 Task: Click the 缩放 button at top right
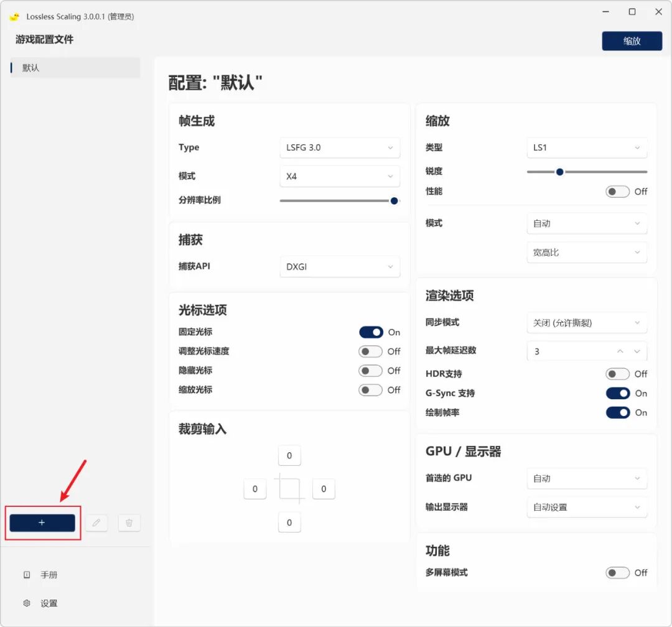point(632,41)
